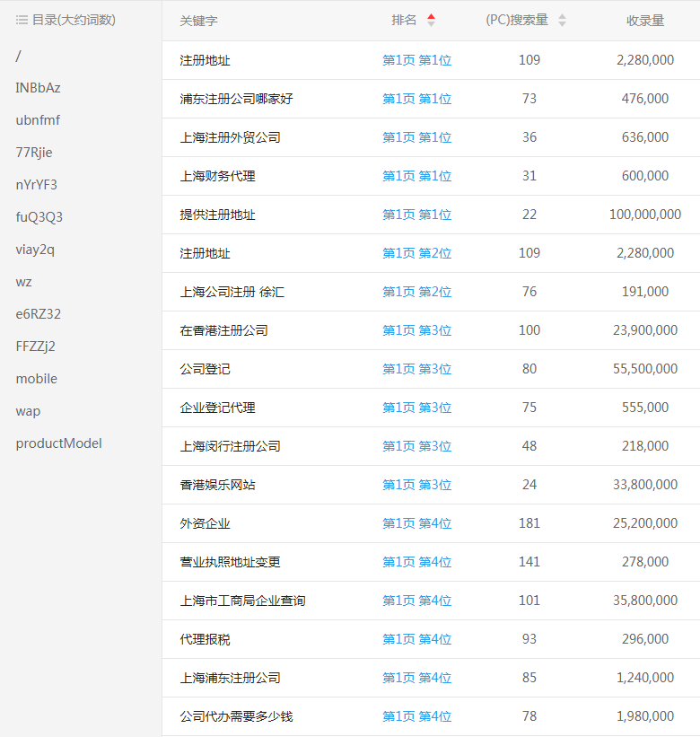Click the 关键字 column header
700x737 pixels.
198,21
